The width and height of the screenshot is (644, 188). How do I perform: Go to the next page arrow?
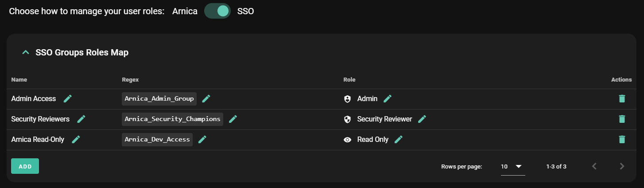point(622,166)
